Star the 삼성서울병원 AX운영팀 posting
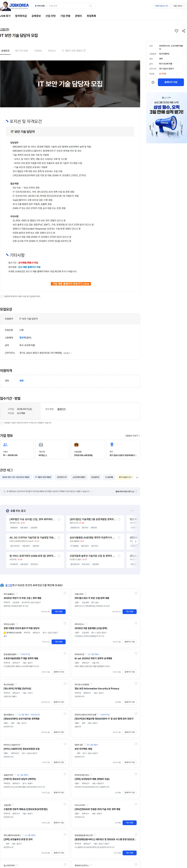 pyautogui.click(x=119, y=537)
